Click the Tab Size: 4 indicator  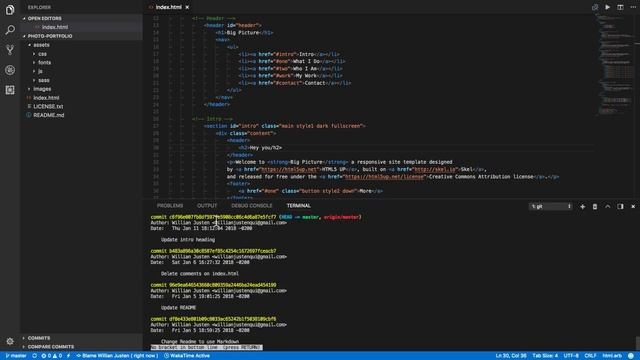[544, 356]
